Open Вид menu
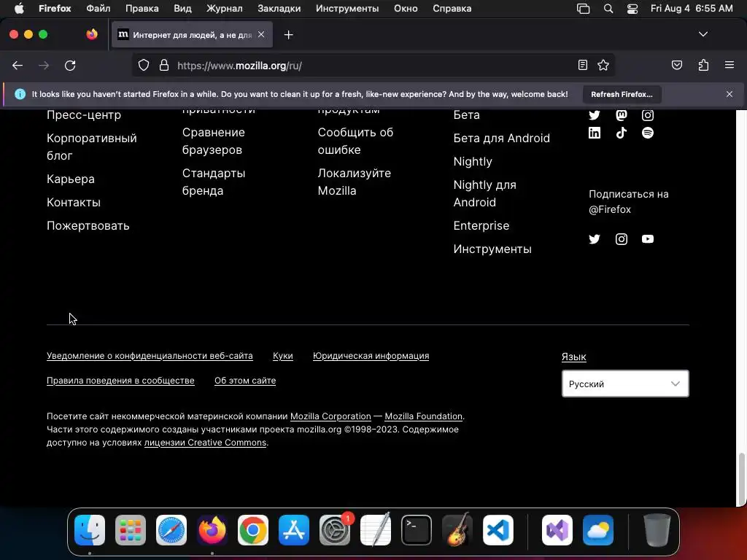The height and width of the screenshot is (560, 747). point(182,9)
